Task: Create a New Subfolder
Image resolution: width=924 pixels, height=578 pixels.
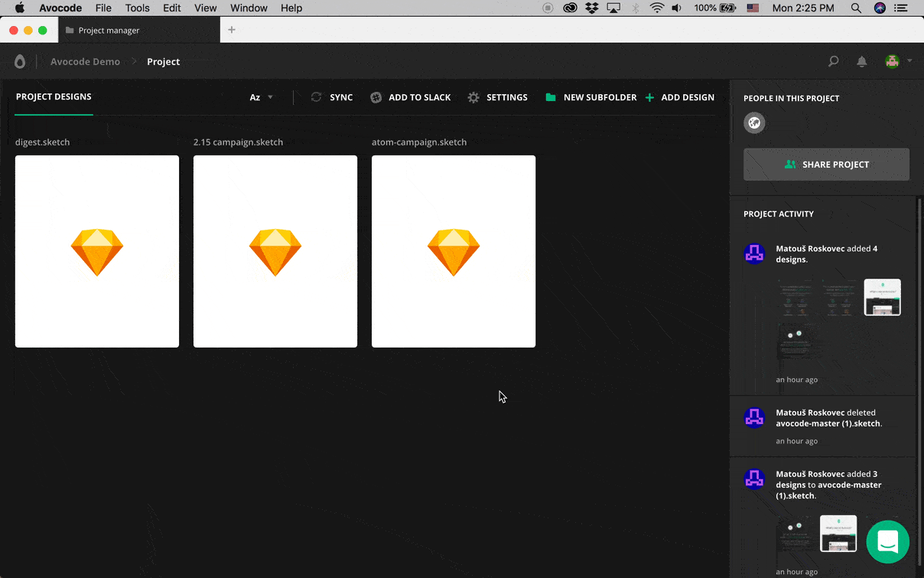Action: 591,97
